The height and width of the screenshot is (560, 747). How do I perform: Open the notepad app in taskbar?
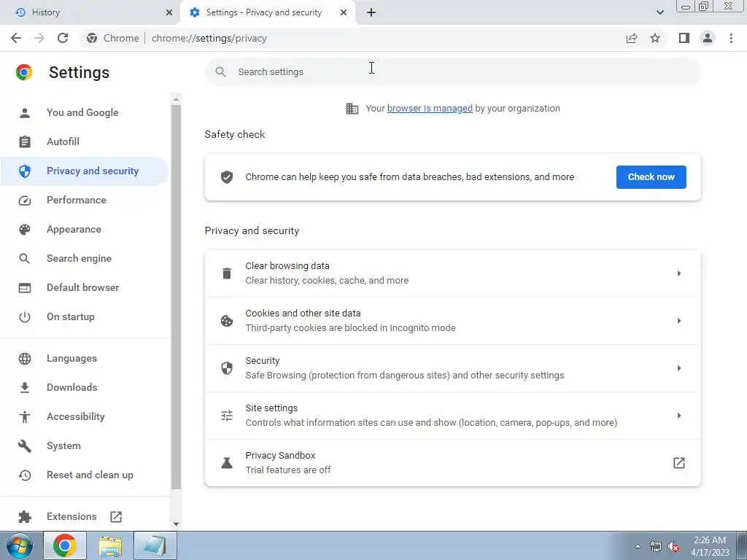click(155, 545)
